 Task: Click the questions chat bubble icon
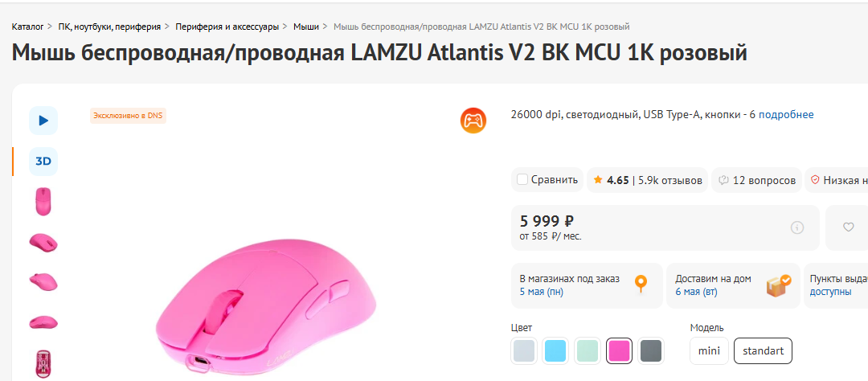[x=723, y=180]
